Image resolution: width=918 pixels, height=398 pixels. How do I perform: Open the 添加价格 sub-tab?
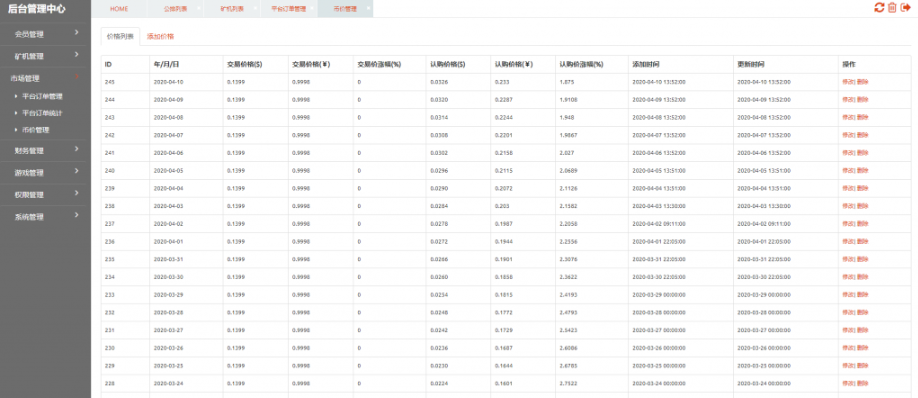(x=160, y=36)
